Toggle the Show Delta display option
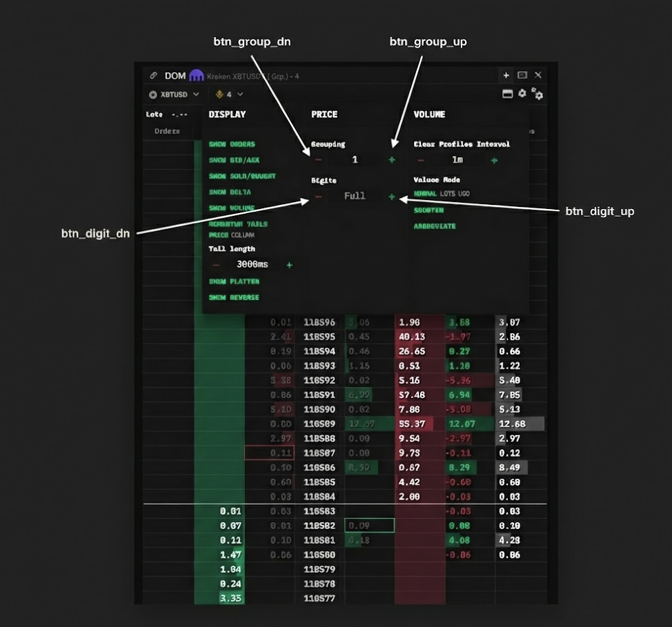This screenshot has width=672, height=627. (230, 192)
